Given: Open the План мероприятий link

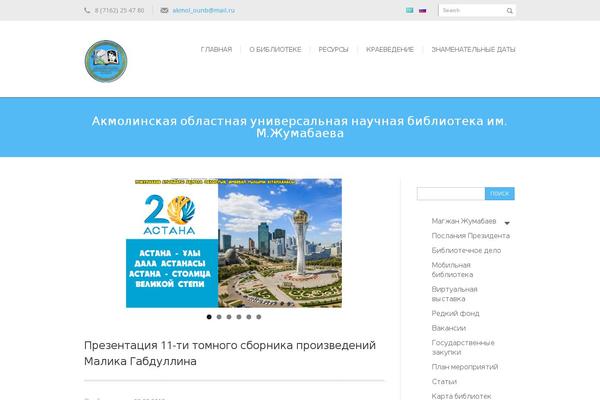Looking at the screenshot, I should click(465, 367).
